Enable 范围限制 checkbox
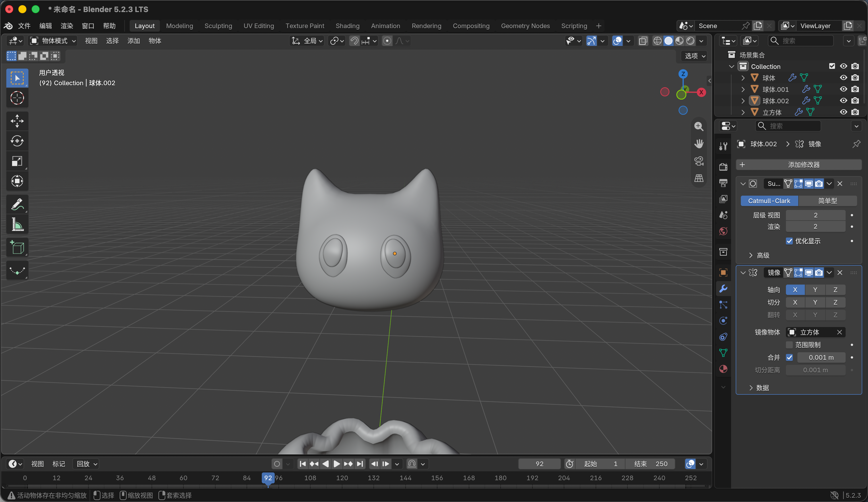Image resolution: width=868 pixels, height=502 pixels. tap(789, 345)
